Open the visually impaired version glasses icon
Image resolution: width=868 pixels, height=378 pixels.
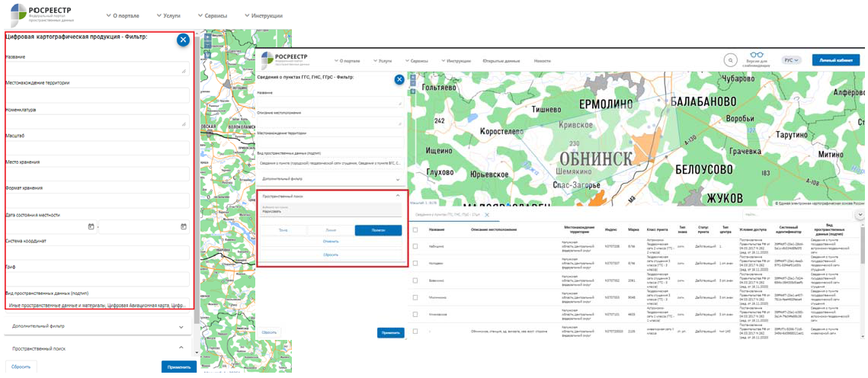tap(756, 56)
